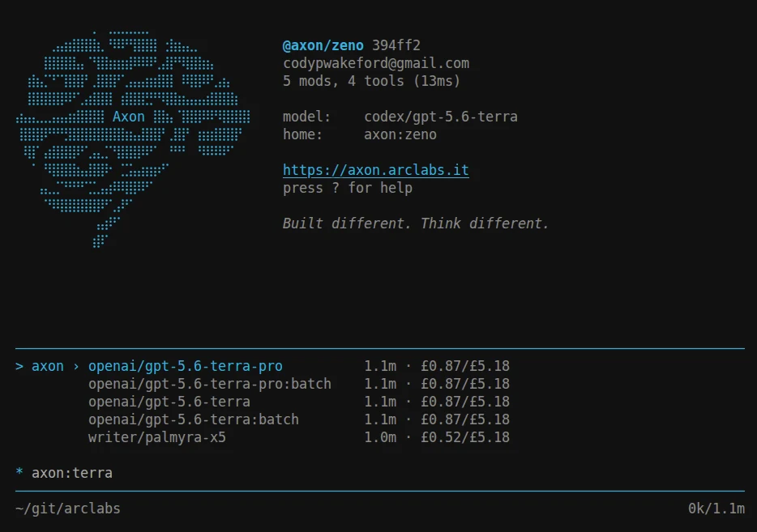Viewport: 757px width, 532px height.
Task: Click the 394ff2 commit hash
Action: tap(396, 45)
